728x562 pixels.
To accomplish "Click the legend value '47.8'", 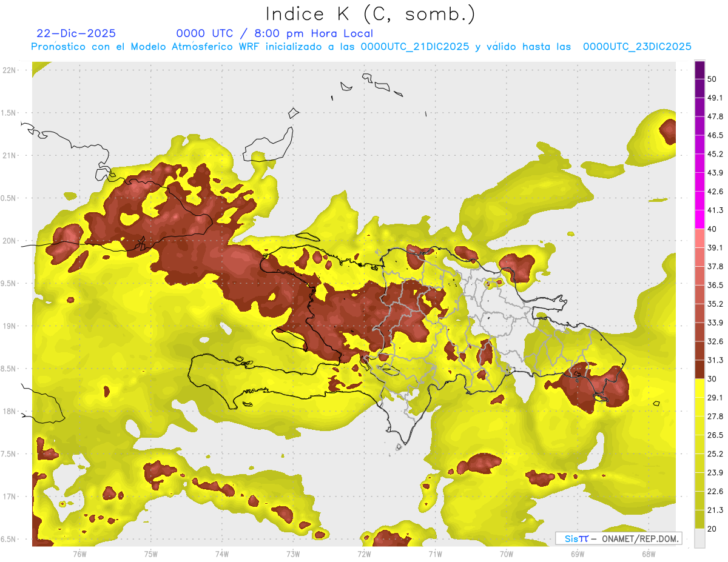I will 715,116.
